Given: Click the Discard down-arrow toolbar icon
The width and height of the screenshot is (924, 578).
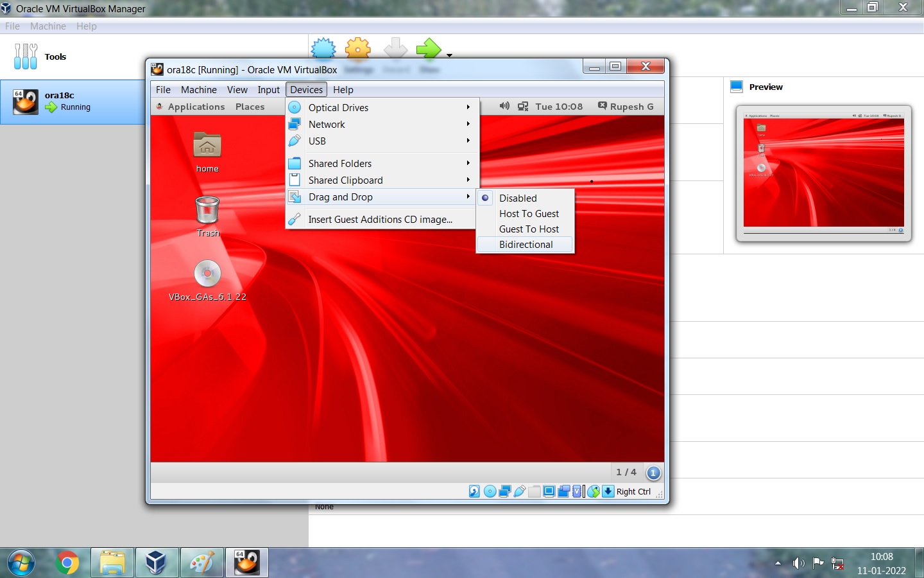Looking at the screenshot, I should click(395, 48).
